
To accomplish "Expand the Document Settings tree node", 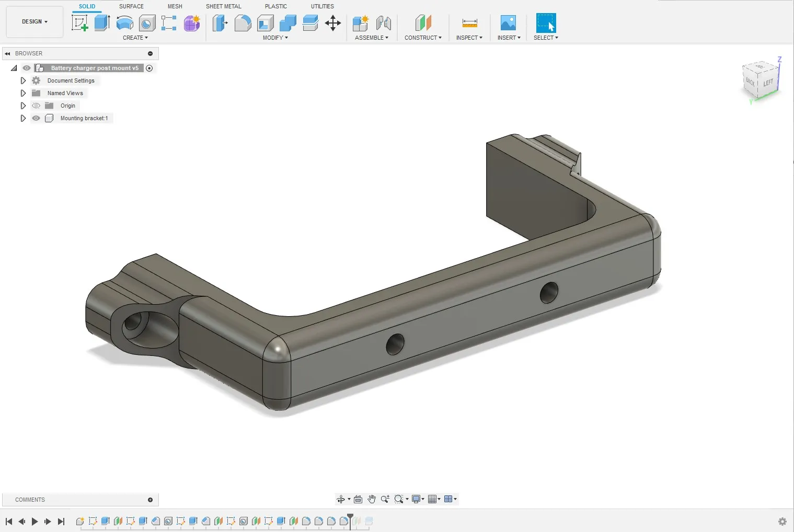I will click(x=23, y=80).
